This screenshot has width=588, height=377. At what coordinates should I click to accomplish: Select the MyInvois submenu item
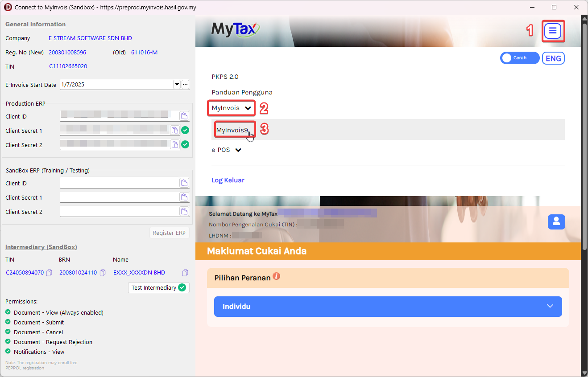click(x=232, y=130)
